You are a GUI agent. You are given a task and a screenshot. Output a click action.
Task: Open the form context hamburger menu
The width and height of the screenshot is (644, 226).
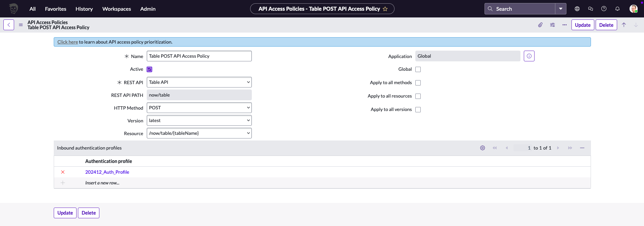click(21, 25)
